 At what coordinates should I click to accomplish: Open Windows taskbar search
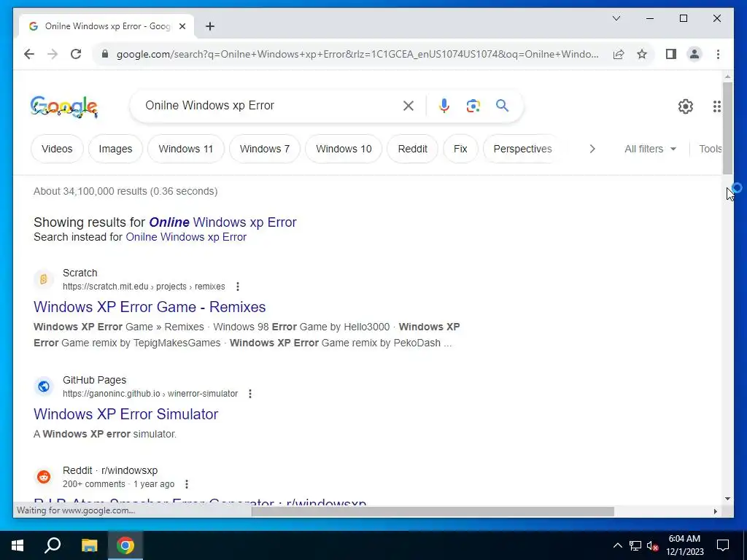point(53,545)
